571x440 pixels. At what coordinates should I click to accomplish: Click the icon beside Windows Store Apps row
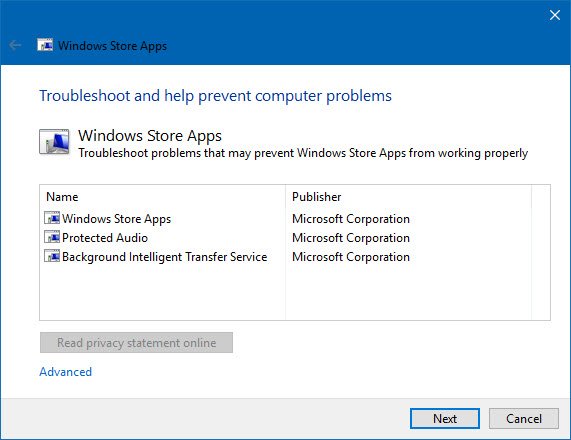(52, 218)
